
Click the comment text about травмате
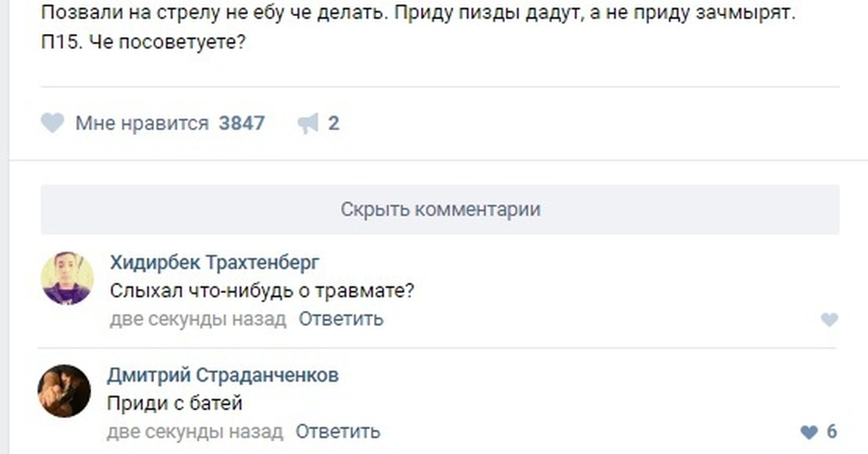262,291
